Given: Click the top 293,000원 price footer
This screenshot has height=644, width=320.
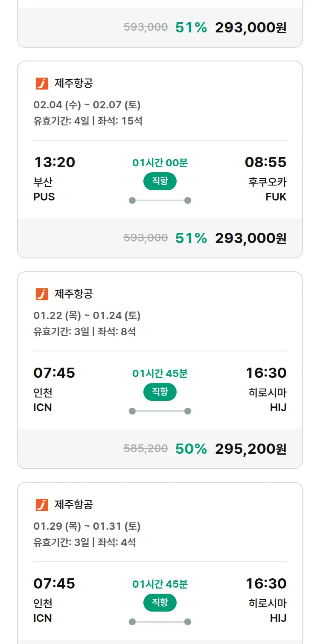Looking at the screenshot, I should pos(250,28).
